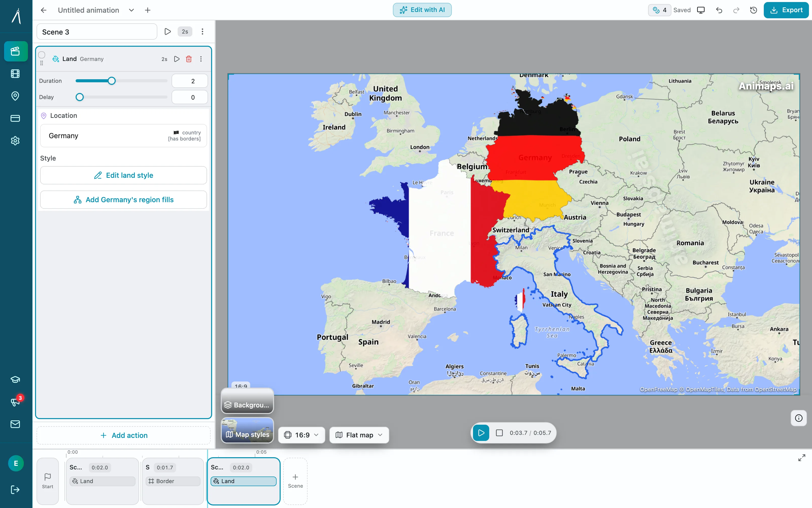Image resolution: width=812 pixels, height=508 pixels.
Task: Click Edit with AI button
Action: 422,10
